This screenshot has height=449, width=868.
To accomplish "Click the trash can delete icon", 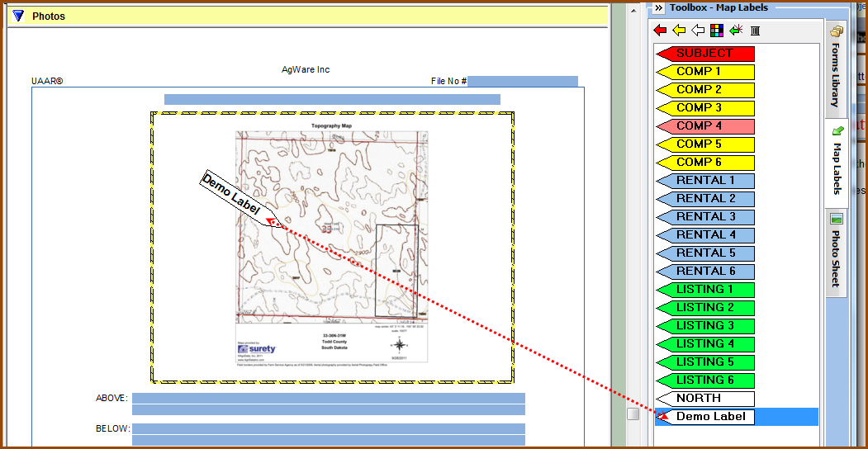I will coord(755,31).
